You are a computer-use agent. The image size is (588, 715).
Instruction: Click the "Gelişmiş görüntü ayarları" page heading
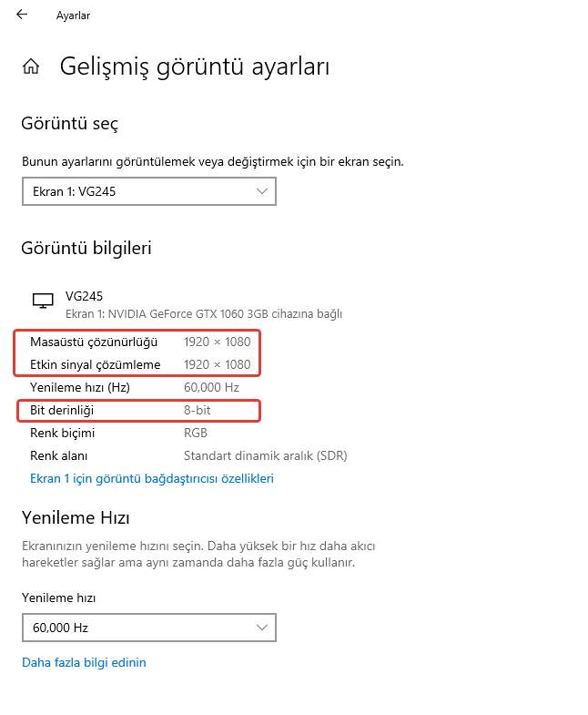(x=194, y=66)
